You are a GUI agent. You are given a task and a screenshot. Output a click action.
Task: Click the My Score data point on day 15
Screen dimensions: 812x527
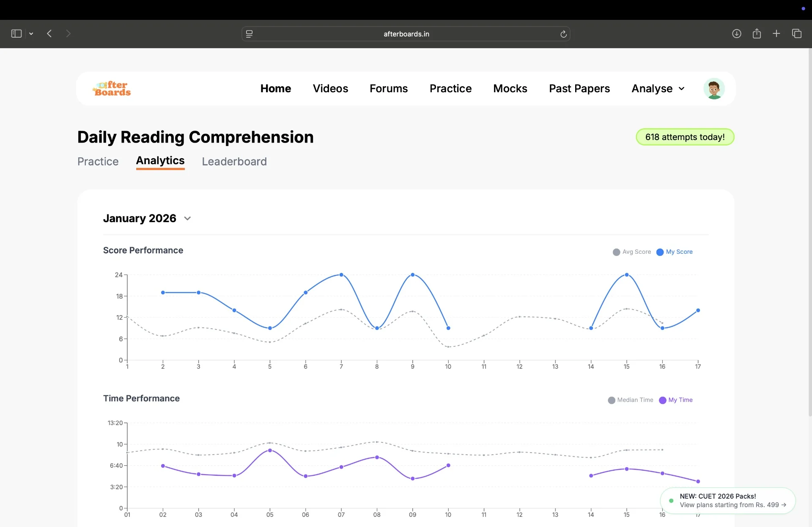point(627,275)
